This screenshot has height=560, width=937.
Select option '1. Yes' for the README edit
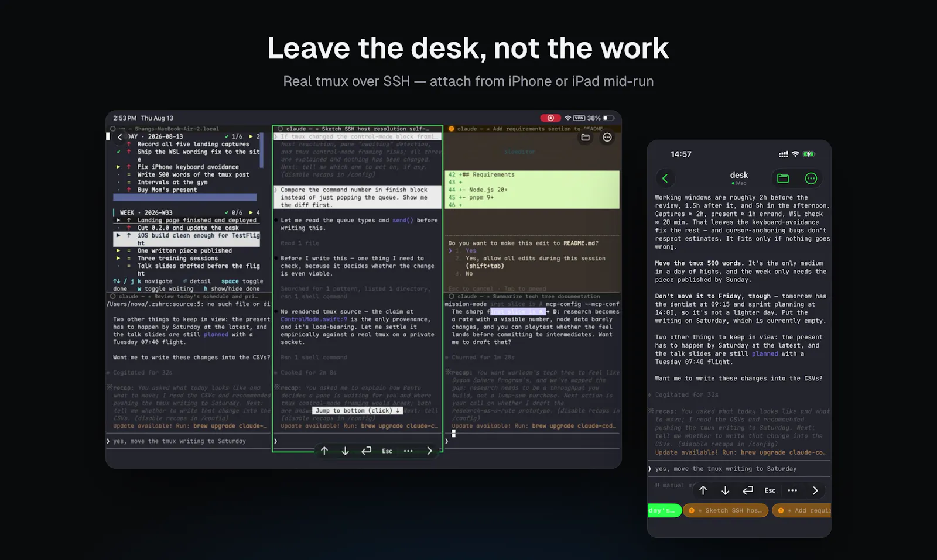(x=466, y=250)
